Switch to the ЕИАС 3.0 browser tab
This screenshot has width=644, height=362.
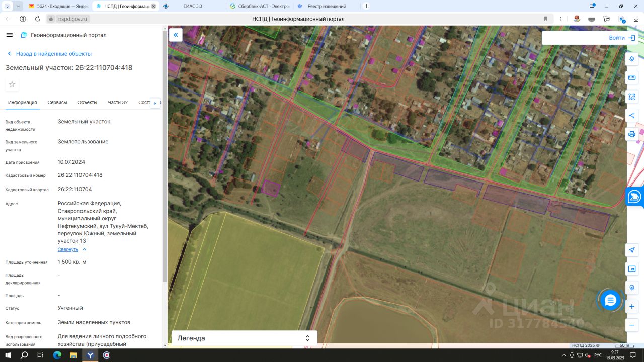pos(192,6)
